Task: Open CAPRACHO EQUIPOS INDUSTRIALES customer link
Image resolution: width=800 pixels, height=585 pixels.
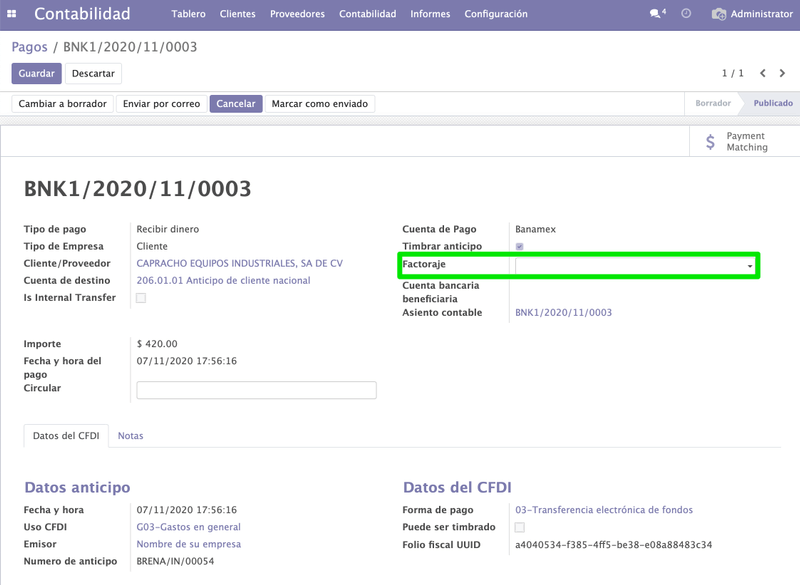Action: point(240,264)
